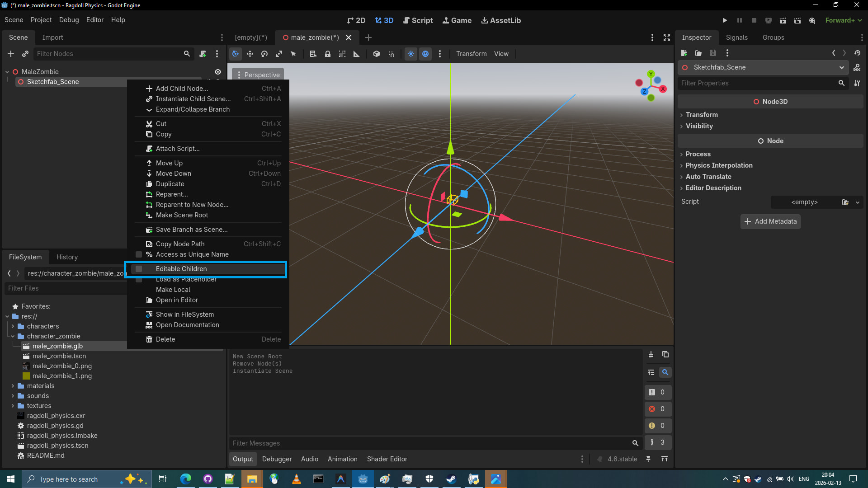
Task: Click the Add Metadata button
Action: tap(770, 221)
